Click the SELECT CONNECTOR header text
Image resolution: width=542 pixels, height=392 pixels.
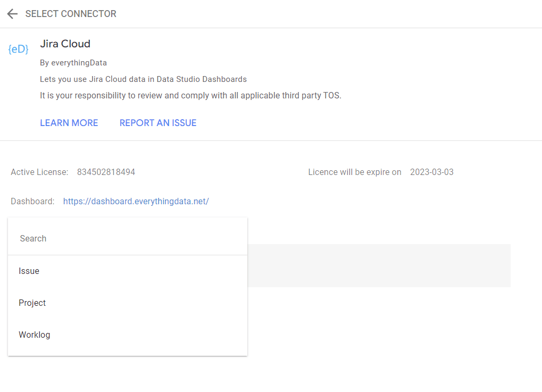(x=71, y=14)
